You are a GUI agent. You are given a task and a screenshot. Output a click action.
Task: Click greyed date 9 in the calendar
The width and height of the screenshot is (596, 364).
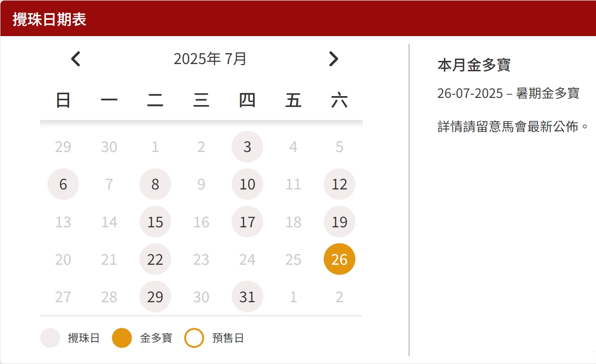(x=201, y=184)
